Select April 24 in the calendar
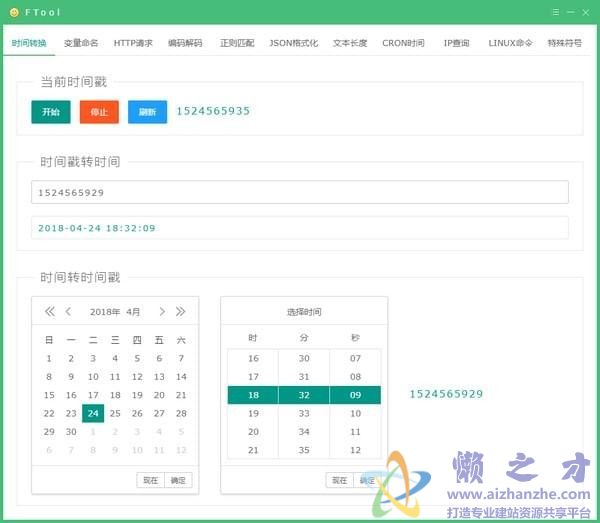Screen dimensions: 600x523 (93, 413)
